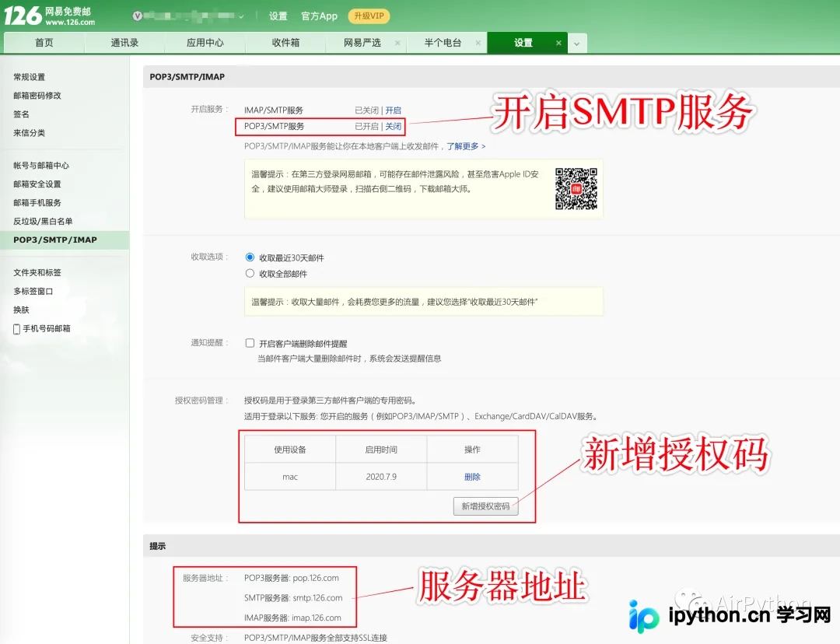
Task: Open 签名 settings in sidebar
Action: click(x=22, y=114)
